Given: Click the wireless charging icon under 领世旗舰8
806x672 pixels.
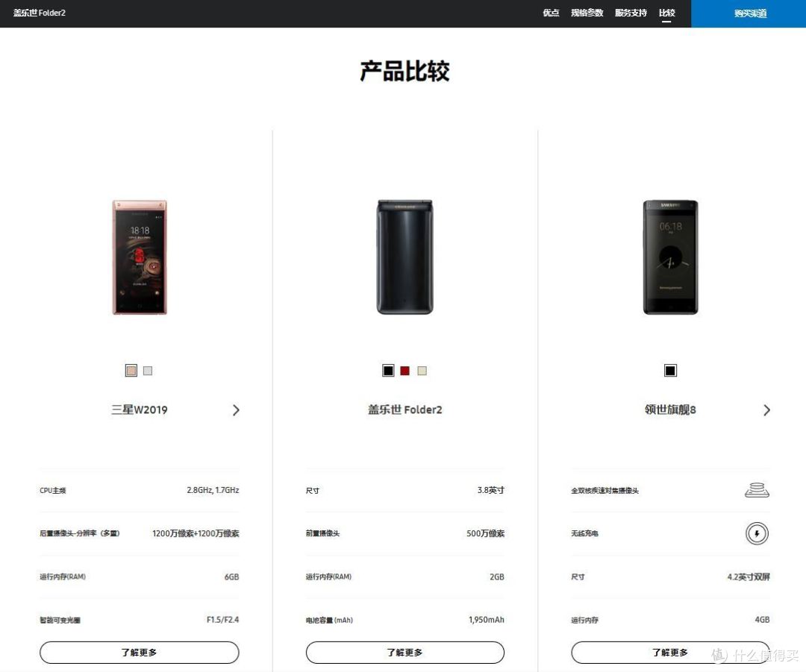Looking at the screenshot, I should [757, 533].
